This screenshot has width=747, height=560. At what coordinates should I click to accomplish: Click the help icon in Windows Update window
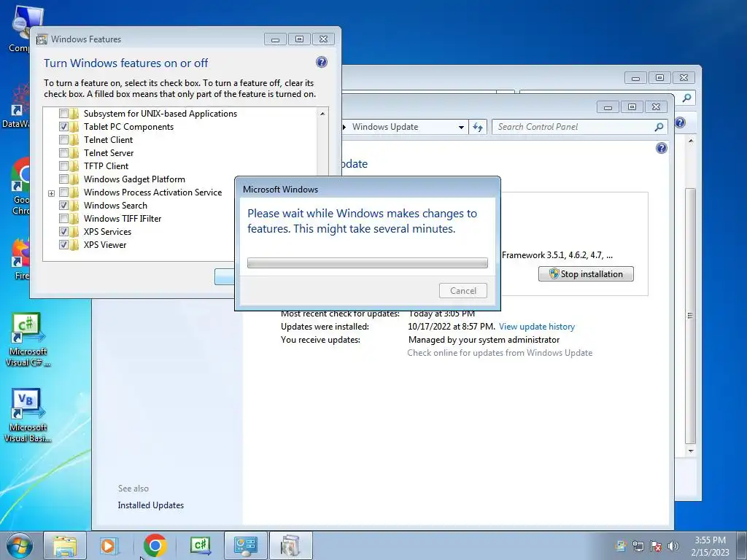(x=661, y=148)
